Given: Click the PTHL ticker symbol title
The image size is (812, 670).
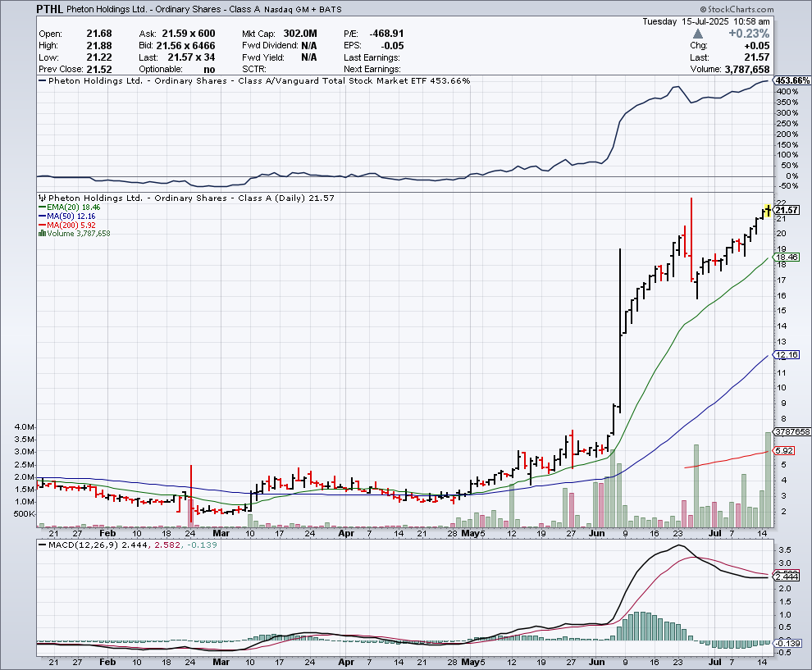Looking at the screenshot, I should [50, 9].
